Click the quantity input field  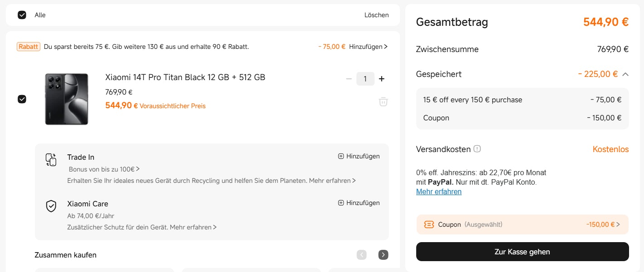click(x=365, y=79)
